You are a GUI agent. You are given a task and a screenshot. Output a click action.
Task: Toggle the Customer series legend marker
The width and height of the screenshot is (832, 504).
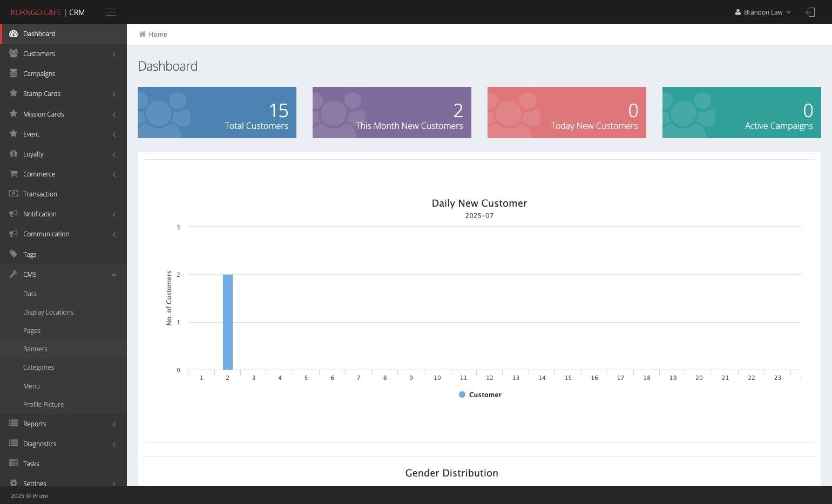coord(462,394)
